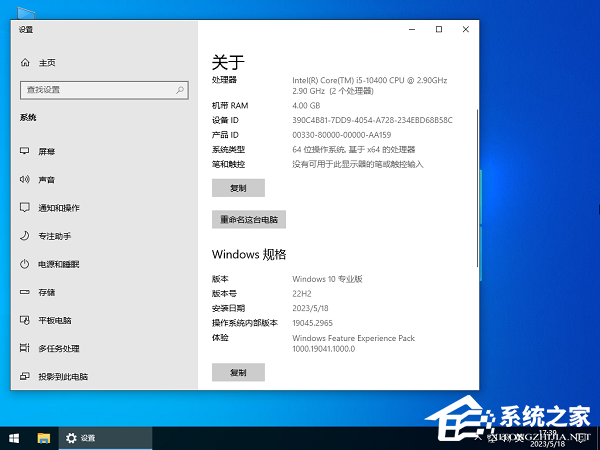Open 通知和操作 notifications icon
This screenshot has height=450, width=600.
tap(25, 208)
